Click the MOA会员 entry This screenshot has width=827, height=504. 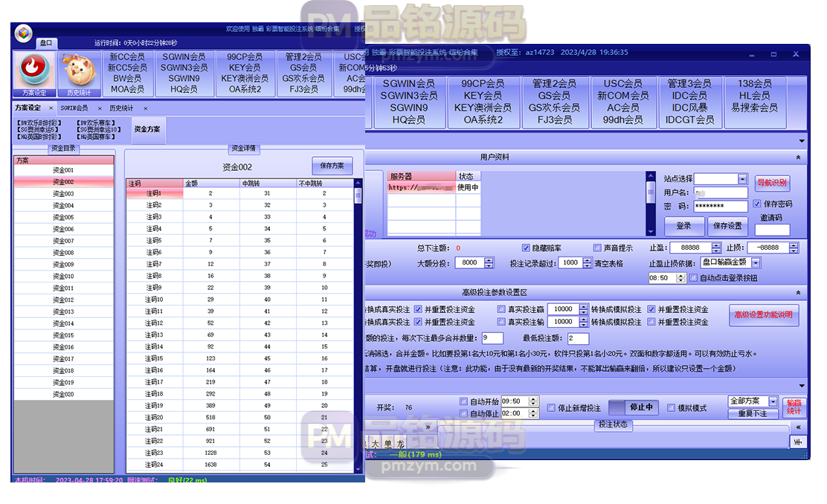point(127,89)
